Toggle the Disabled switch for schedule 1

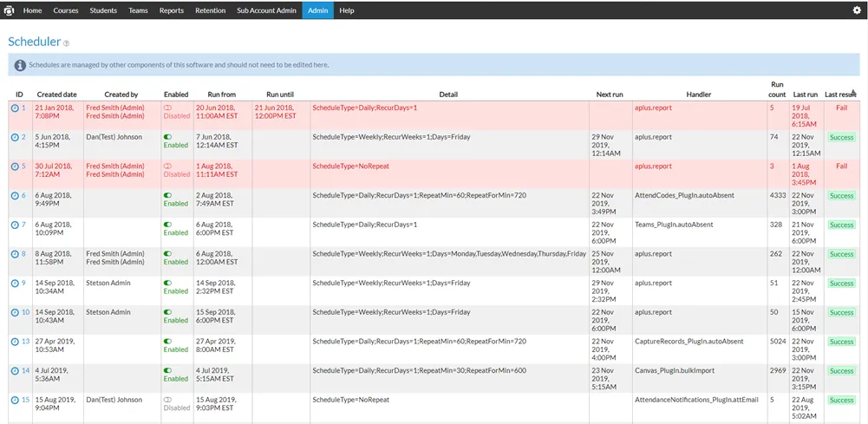(x=167, y=108)
